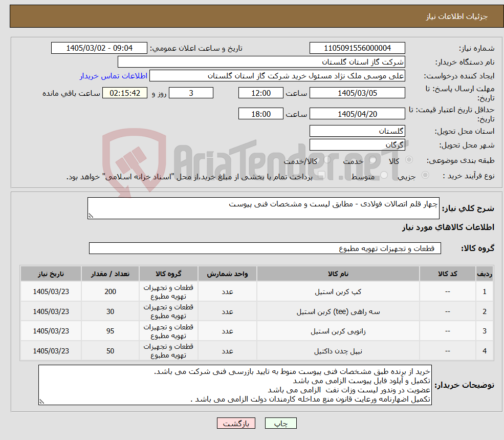Click the delivery province field گلستان
This screenshot has height=440, width=504.
coord(357,131)
